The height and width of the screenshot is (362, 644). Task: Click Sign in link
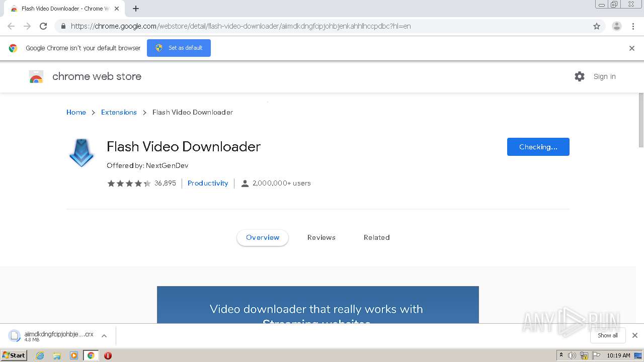(604, 76)
